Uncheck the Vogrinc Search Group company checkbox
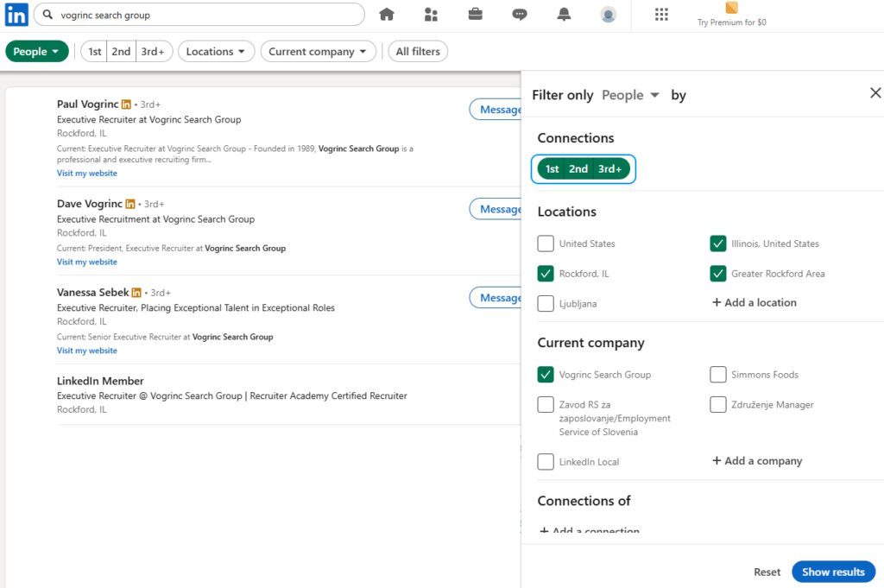884x588 pixels. (546, 375)
